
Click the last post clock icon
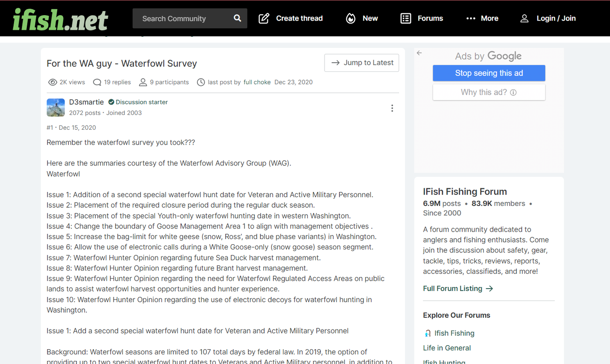pos(201,82)
